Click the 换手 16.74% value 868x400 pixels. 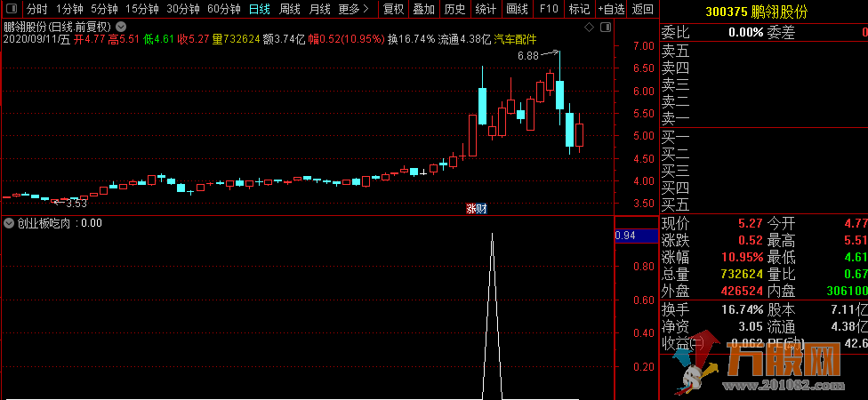tap(742, 309)
